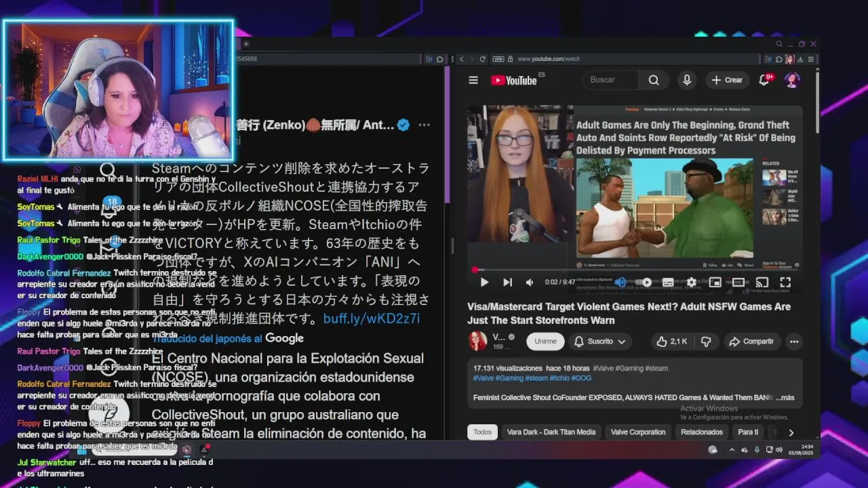Start voice search with microphone icon

(x=687, y=80)
